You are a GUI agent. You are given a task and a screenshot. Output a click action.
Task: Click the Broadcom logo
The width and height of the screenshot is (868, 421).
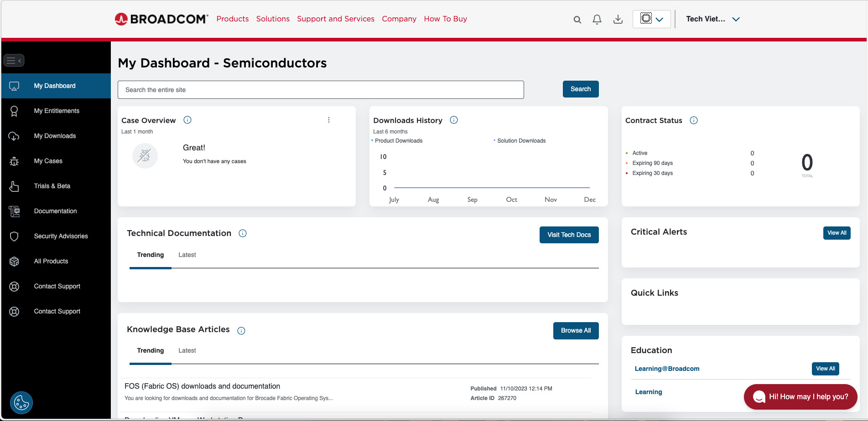pos(161,19)
